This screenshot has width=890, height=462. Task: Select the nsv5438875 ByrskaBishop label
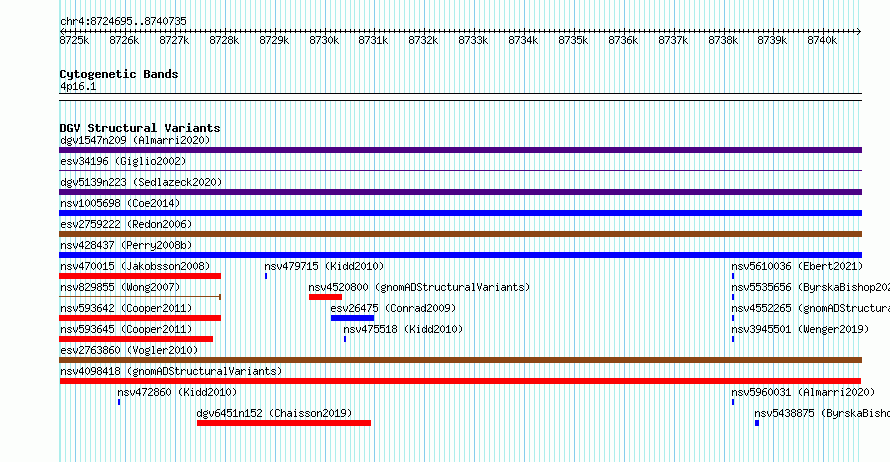coord(822,413)
